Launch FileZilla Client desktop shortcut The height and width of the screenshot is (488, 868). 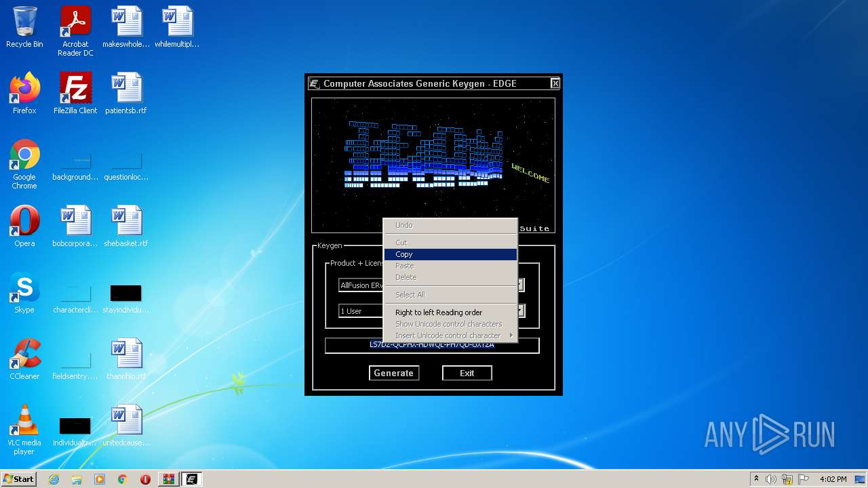click(x=75, y=94)
